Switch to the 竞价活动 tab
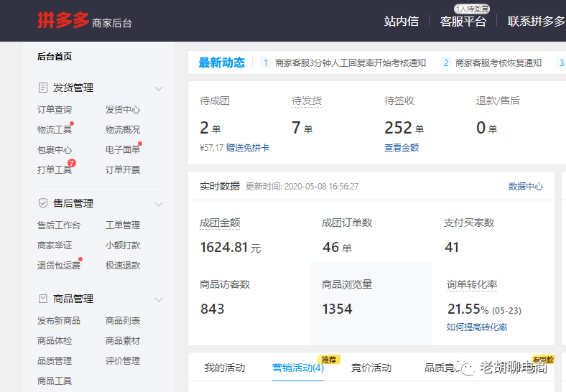Viewport: 566px width, 392px height. 371,368
